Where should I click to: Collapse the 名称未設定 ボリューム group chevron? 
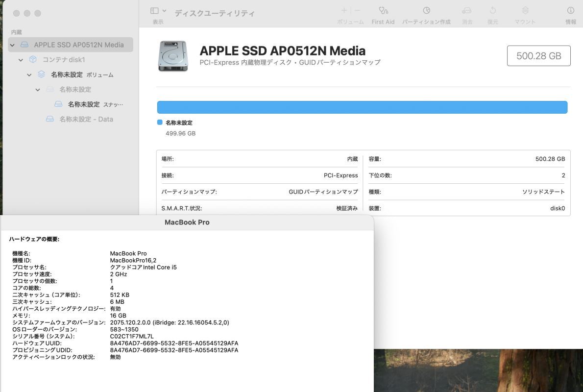29,75
